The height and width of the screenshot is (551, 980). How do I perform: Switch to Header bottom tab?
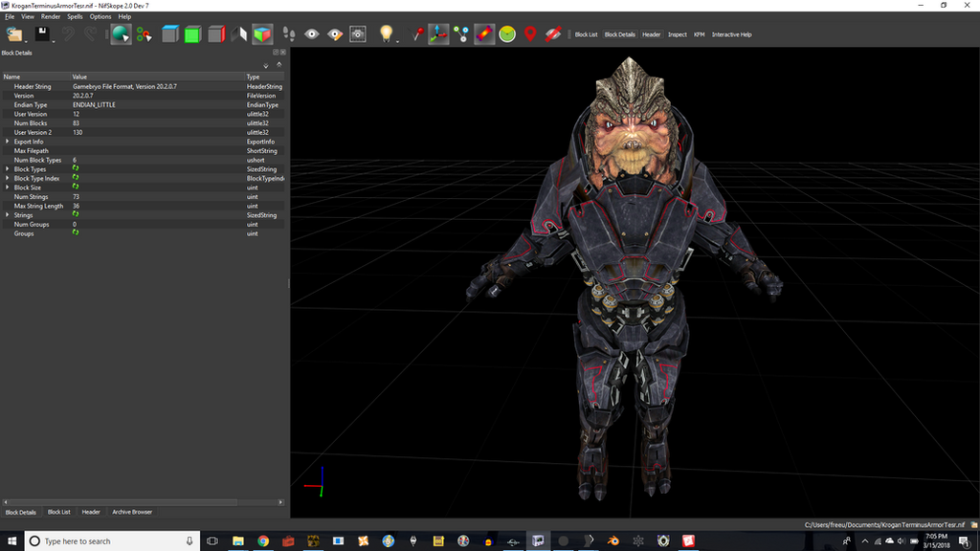pyautogui.click(x=91, y=513)
